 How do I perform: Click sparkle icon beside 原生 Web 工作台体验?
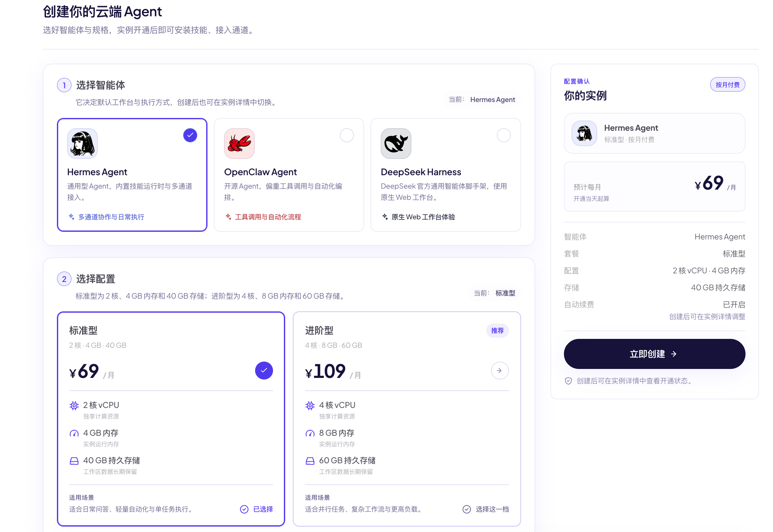tap(385, 217)
